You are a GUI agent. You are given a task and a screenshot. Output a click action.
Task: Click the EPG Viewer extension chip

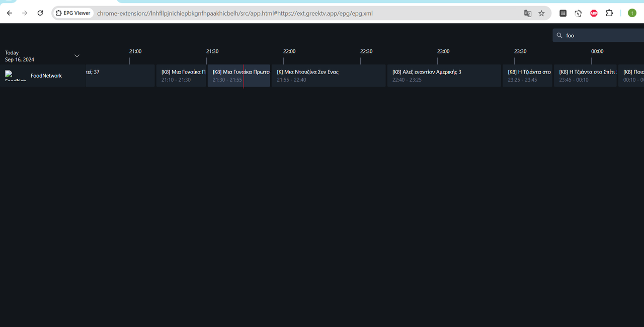tap(73, 13)
